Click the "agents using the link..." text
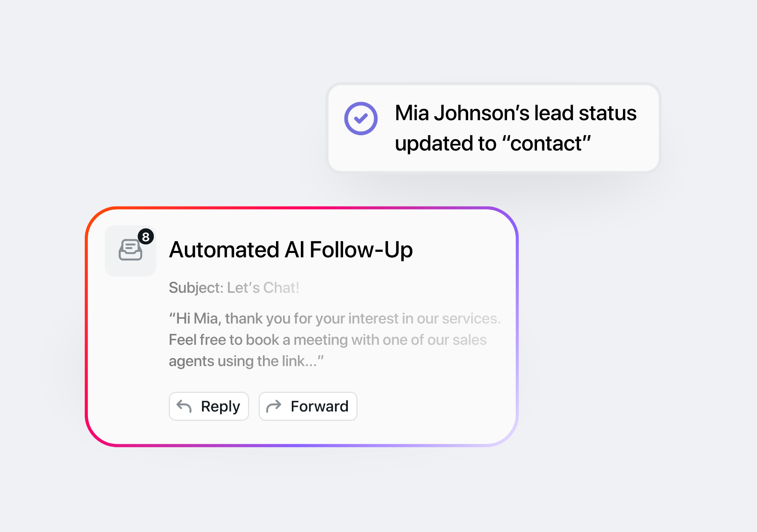This screenshot has height=532, width=757. [x=246, y=361]
